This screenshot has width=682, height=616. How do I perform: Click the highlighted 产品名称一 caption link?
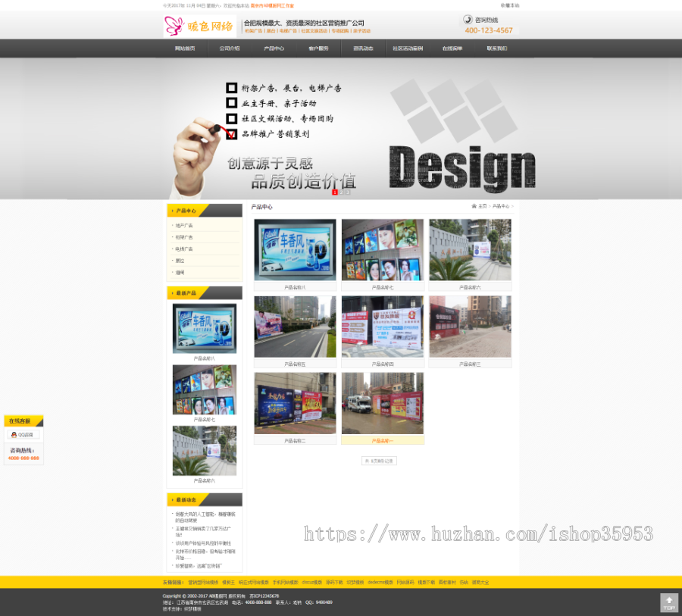pyautogui.click(x=383, y=441)
